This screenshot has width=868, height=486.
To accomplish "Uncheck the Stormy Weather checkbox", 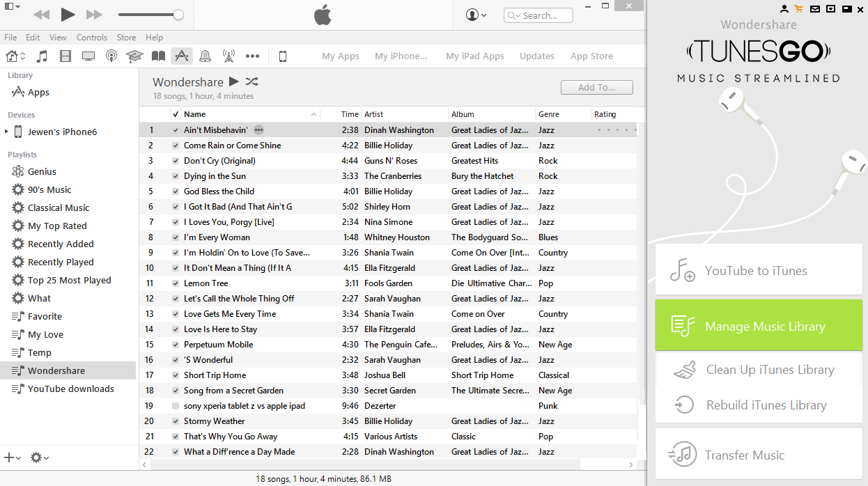I will pos(176,421).
